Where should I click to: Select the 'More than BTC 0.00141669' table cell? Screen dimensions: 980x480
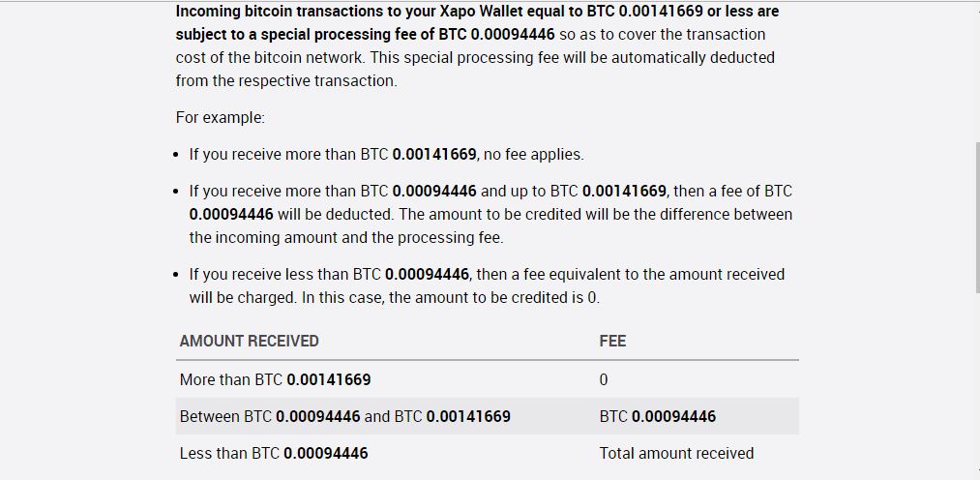tap(275, 380)
